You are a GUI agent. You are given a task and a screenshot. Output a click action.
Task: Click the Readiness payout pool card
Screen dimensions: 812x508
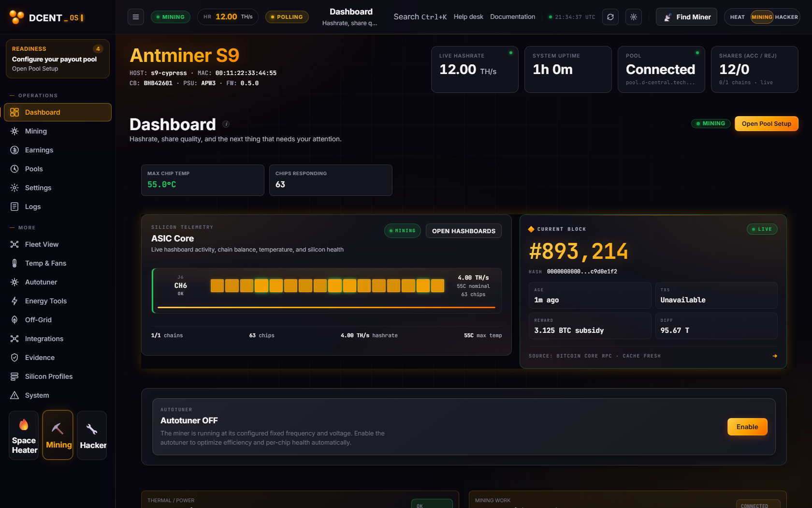click(x=58, y=59)
